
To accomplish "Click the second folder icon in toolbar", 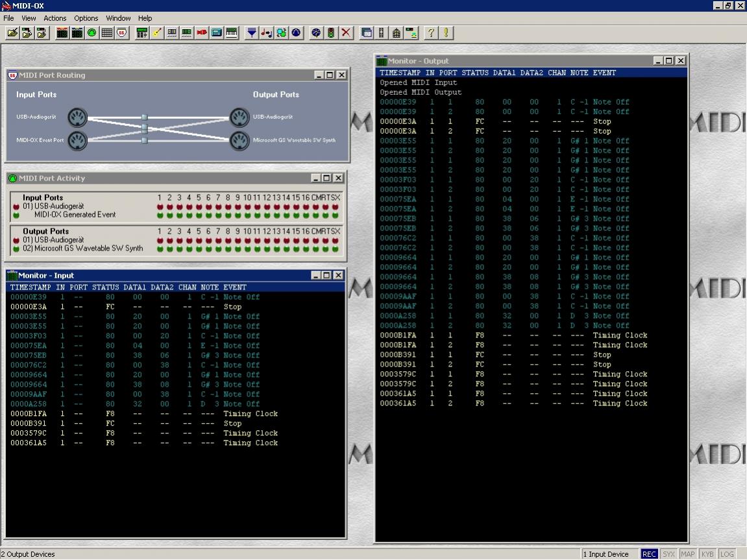I will coord(27,33).
